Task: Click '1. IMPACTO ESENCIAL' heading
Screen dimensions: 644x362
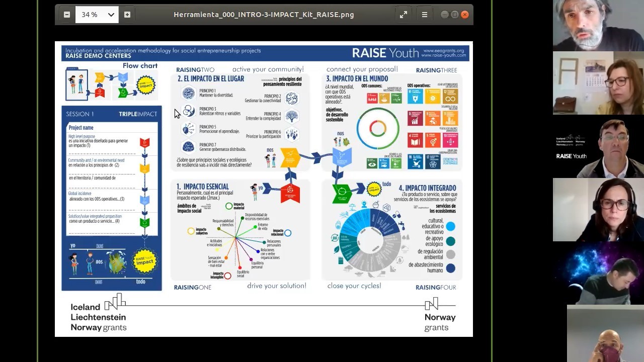Action: point(202,187)
